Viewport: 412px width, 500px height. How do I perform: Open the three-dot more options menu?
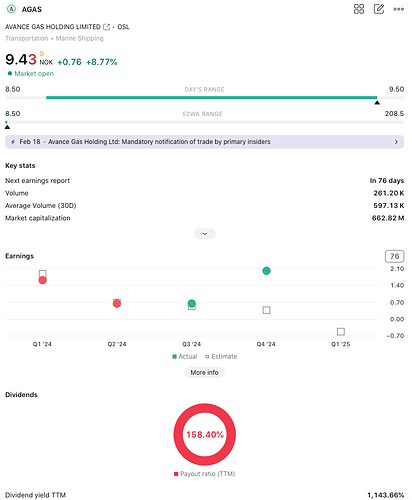399,9
